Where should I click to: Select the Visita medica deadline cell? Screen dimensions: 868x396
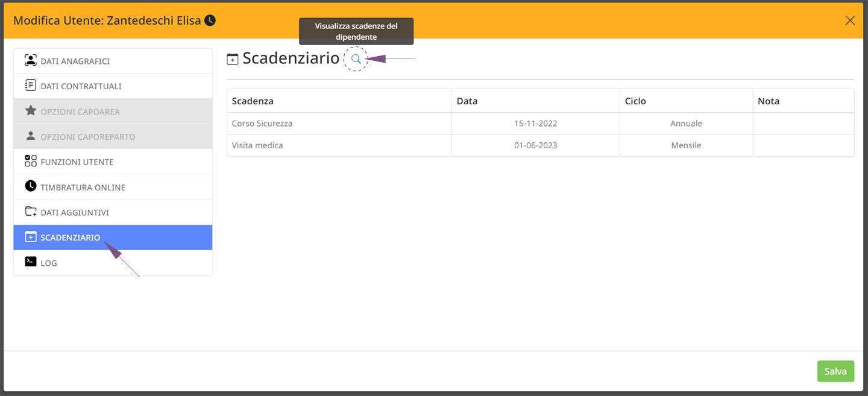coord(339,145)
